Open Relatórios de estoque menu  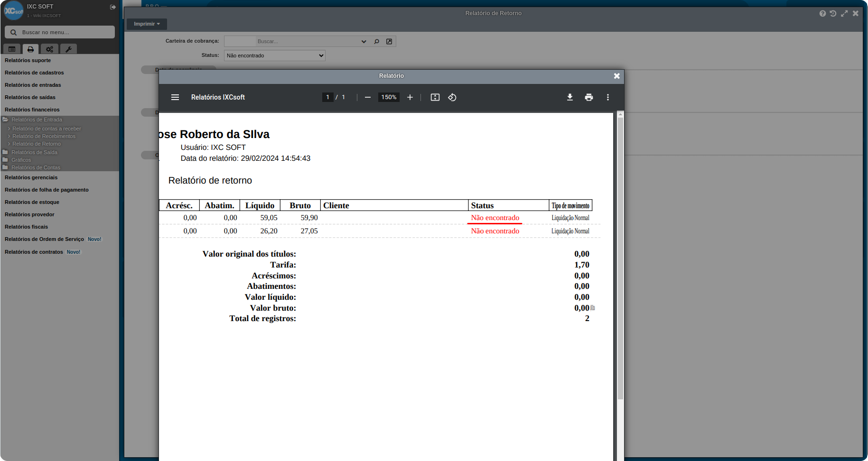(32, 202)
